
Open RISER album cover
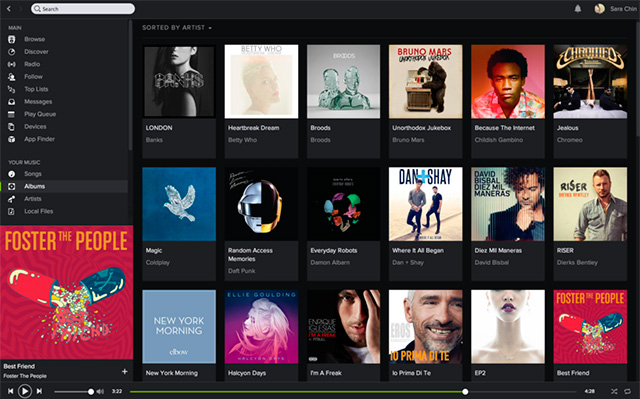(590, 204)
